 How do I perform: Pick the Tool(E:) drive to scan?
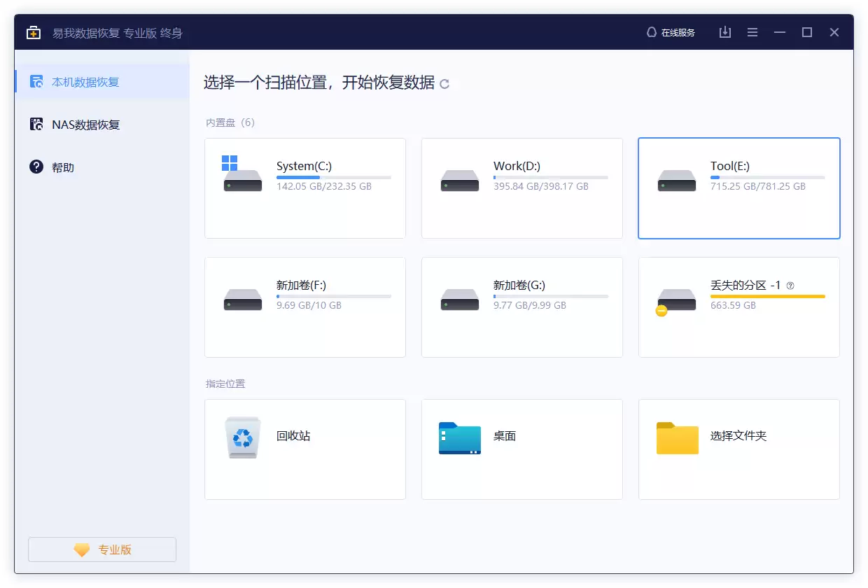click(x=738, y=188)
